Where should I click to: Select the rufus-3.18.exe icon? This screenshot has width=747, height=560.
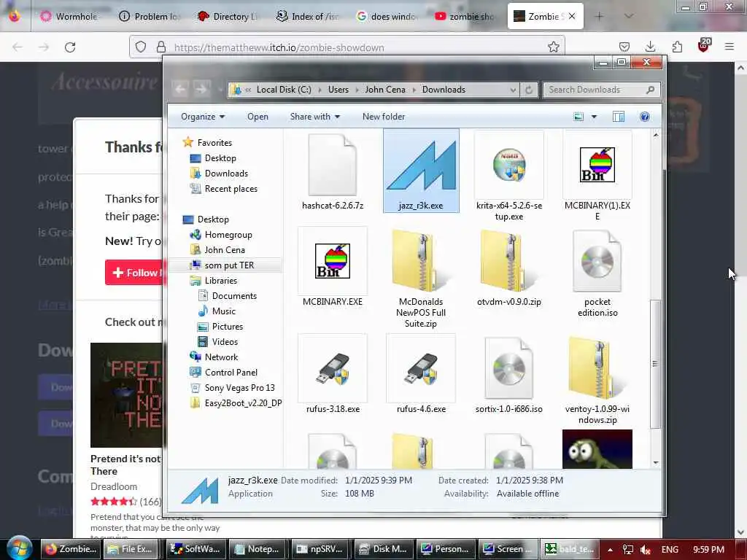point(333,368)
